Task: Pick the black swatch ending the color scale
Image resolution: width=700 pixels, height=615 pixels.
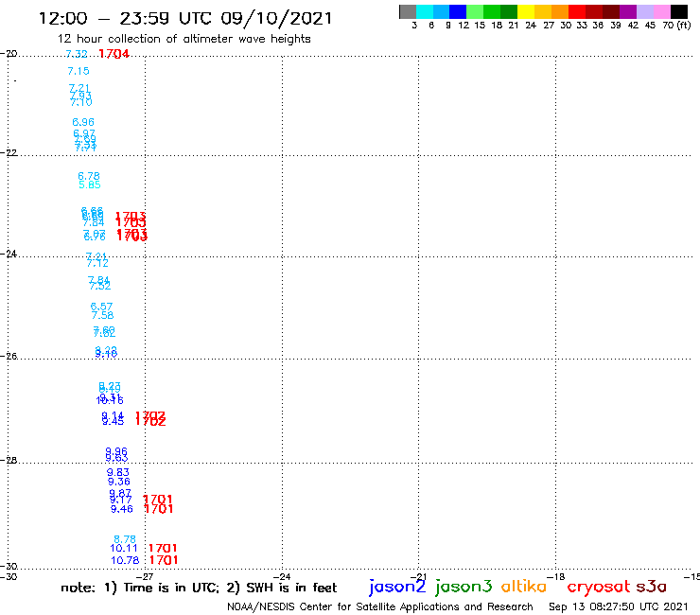Action: 679,12
